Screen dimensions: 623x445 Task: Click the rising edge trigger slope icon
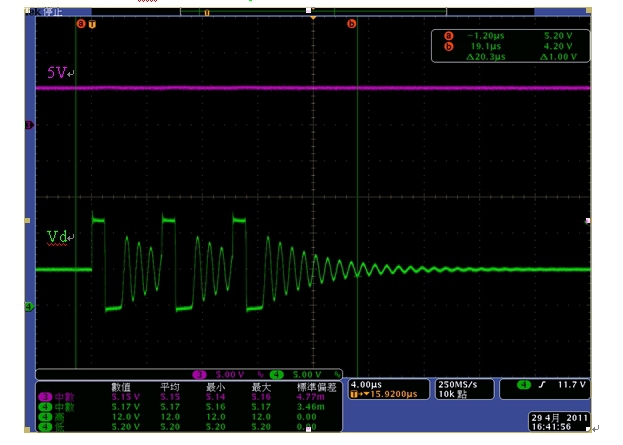pyautogui.click(x=542, y=385)
